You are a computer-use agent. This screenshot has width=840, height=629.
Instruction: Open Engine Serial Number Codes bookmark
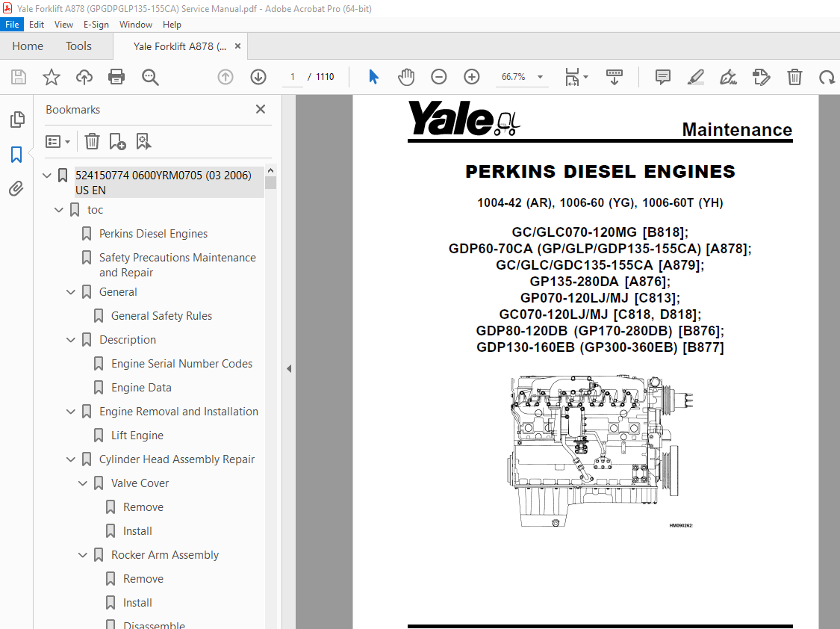[x=181, y=364]
